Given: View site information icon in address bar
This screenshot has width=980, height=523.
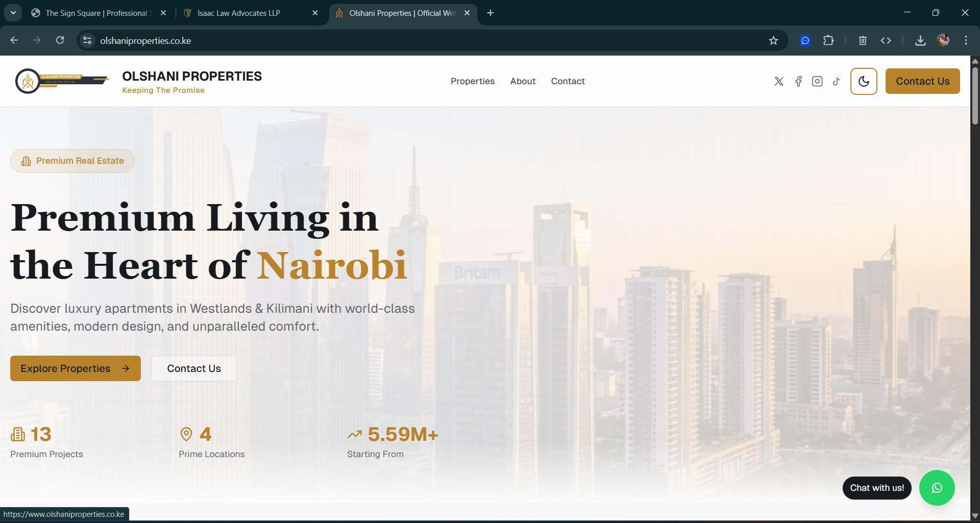Looking at the screenshot, I should coord(87,40).
